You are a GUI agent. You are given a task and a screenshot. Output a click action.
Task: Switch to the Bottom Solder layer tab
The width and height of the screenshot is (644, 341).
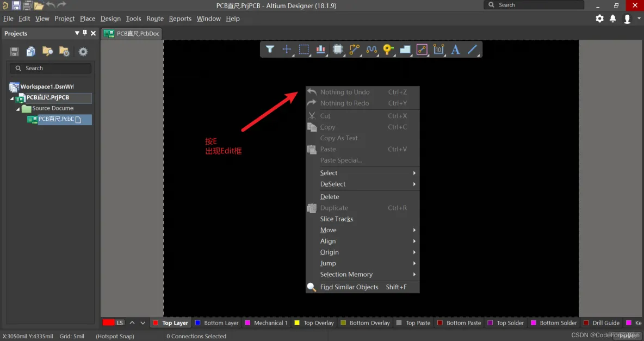[x=554, y=323]
